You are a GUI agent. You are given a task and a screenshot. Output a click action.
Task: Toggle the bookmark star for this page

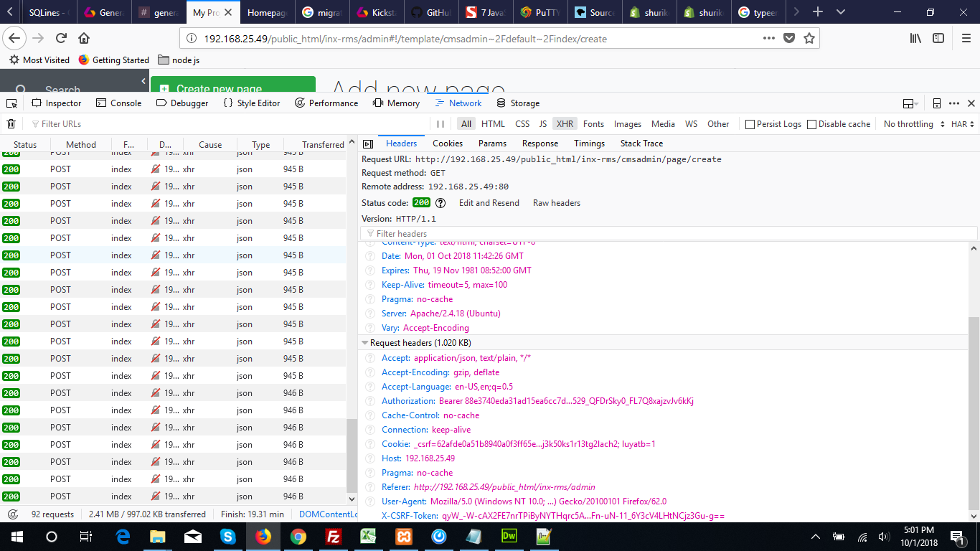(808, 39)
